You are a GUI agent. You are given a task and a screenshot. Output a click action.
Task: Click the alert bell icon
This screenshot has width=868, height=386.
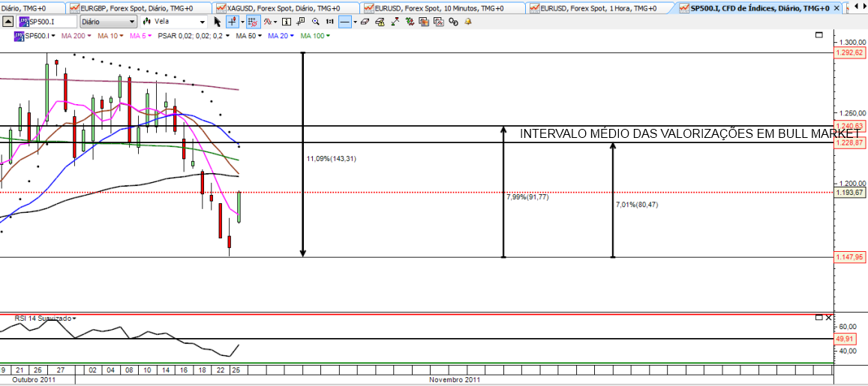468,22
